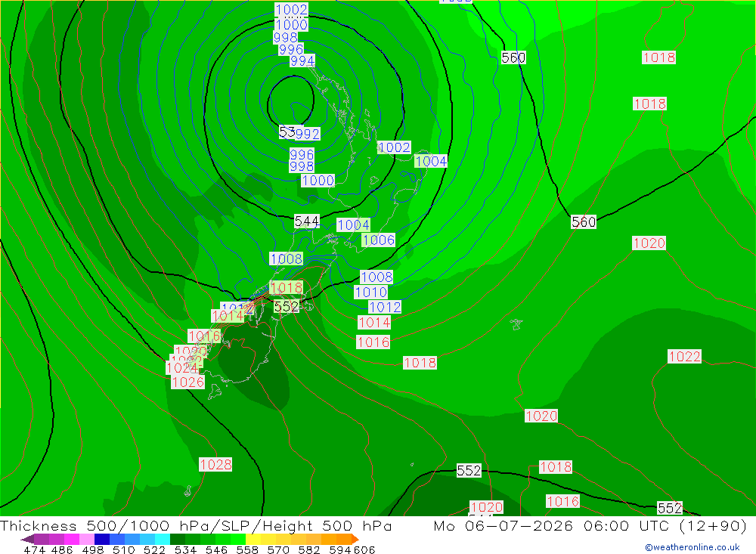Select the blue 1010 isobar label
The height and width of the screenshot is (554, 756).
370,292
